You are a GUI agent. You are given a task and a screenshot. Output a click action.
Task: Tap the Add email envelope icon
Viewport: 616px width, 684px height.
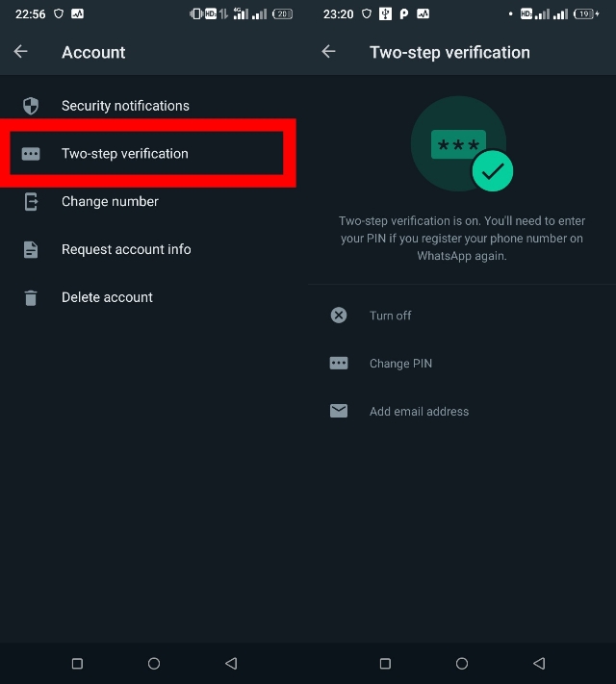point(339,412)
